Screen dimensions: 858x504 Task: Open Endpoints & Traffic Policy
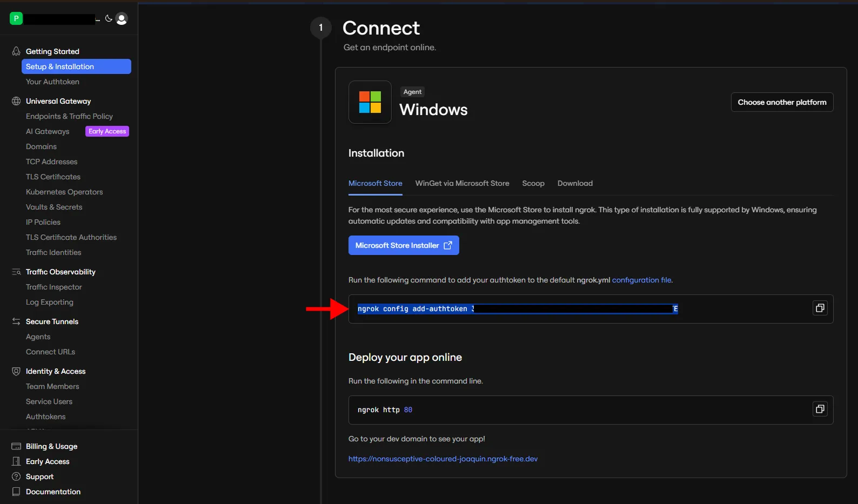click(69, 116)
